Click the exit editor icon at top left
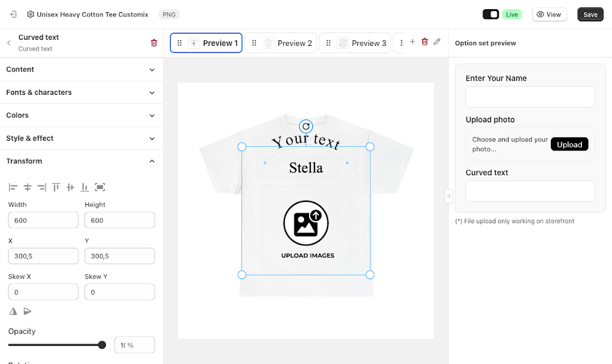Screen dimensions: 612x364 click(x=13, y=15)
